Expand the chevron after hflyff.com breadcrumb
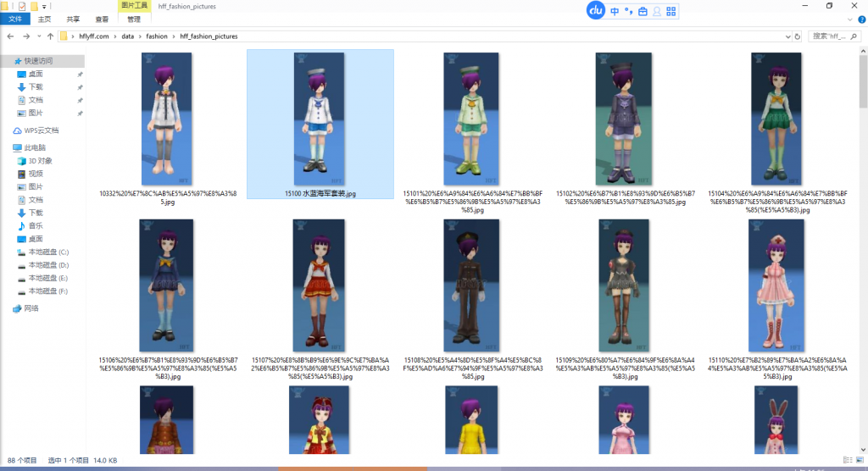Viewport: 868px width, 471px height. point(115,36)
